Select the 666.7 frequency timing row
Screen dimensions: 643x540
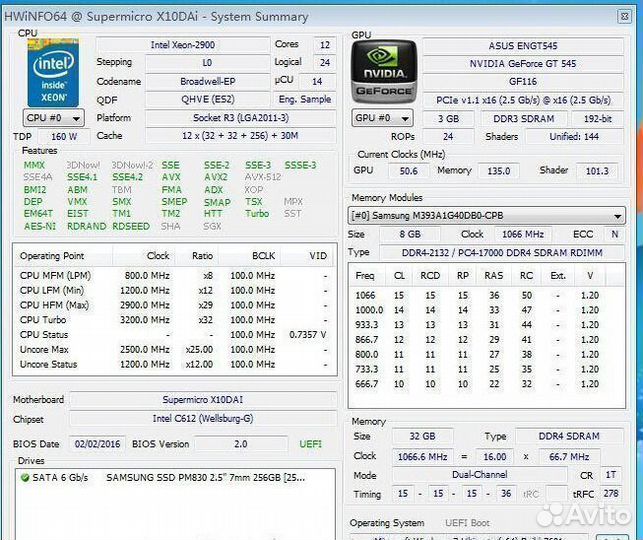point(486,384)
